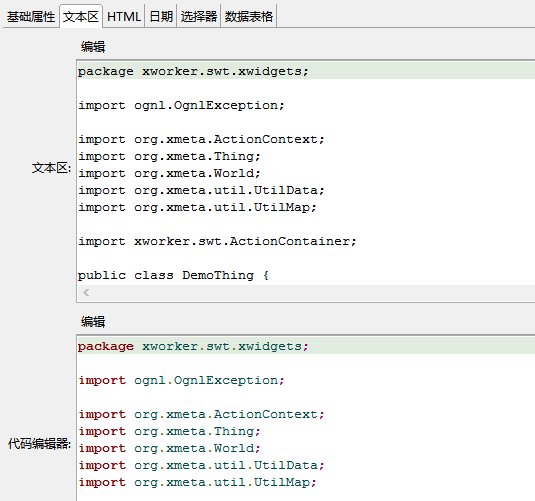The image size is (535, 501).
Task: Switch to the 基础属性 tab
Action: (31, 16)
